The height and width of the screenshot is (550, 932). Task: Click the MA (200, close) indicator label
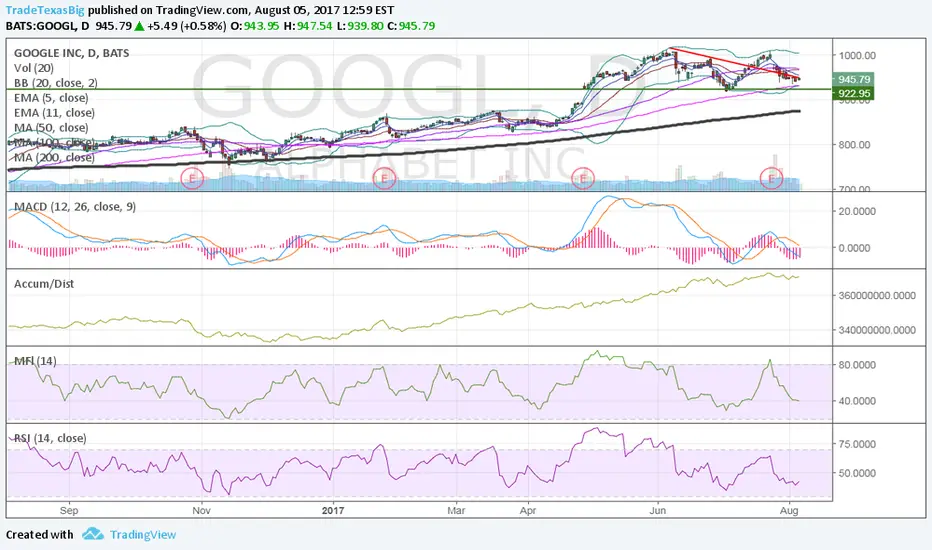(54, 157)
